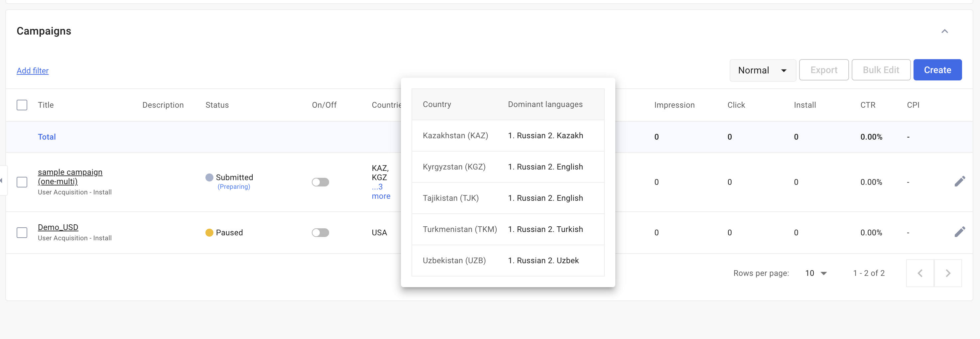Go to previous page arrow
Screen dimensions: 980x339
pyautogui.click(x=920, y=273)
